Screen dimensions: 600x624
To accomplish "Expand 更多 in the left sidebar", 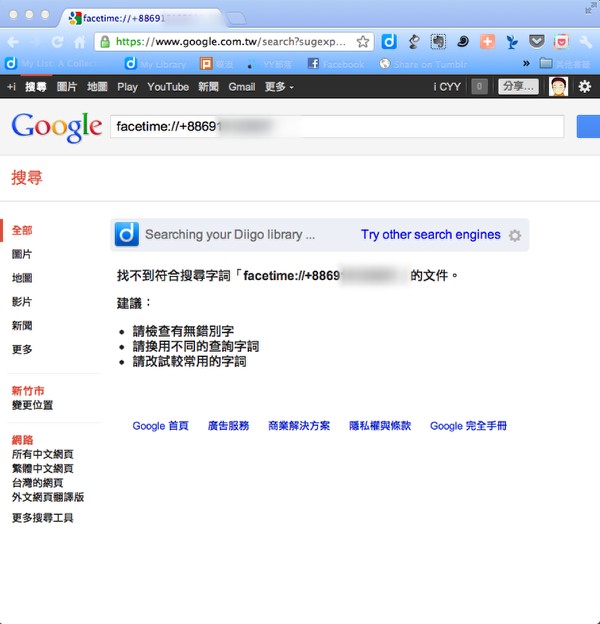I will pyautogui.click(x=22, y=349).
